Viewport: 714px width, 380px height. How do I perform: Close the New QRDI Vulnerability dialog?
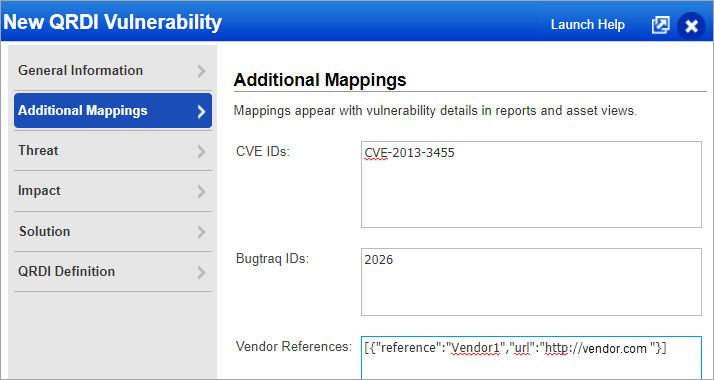pos(691,26)
